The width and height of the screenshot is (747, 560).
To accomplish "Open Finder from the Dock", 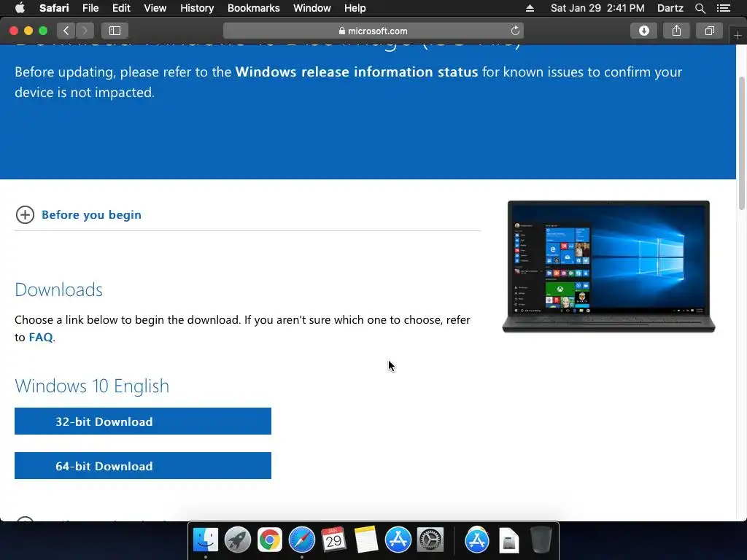I will [206, 540].
